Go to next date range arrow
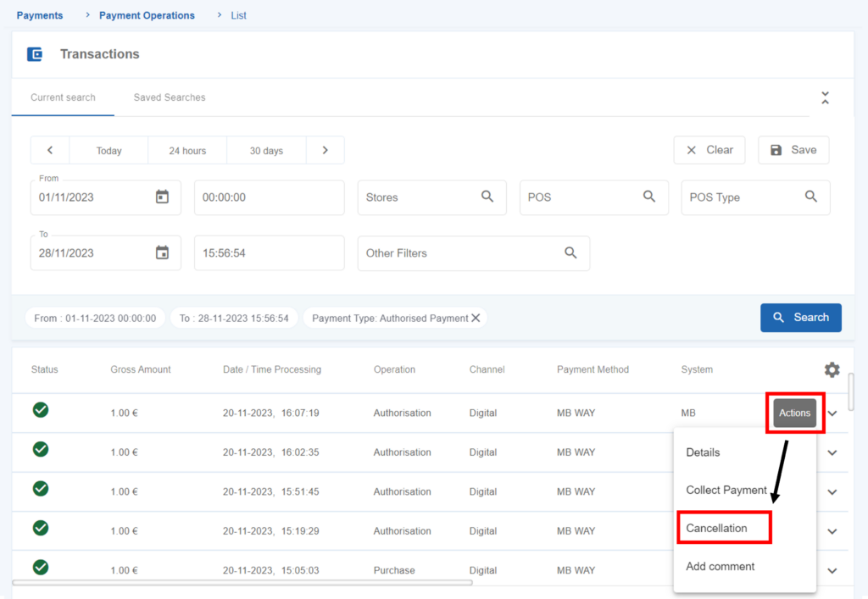 click(x=325, y=150)
